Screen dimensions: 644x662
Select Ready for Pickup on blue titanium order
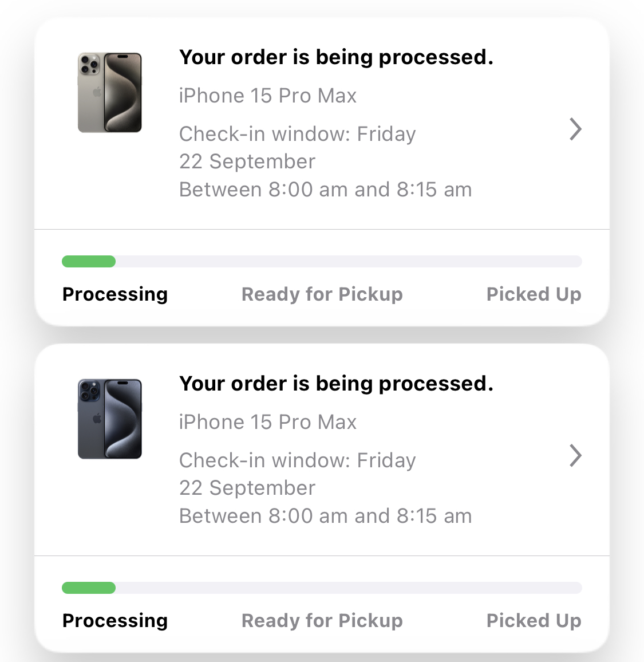coord(322,621)
